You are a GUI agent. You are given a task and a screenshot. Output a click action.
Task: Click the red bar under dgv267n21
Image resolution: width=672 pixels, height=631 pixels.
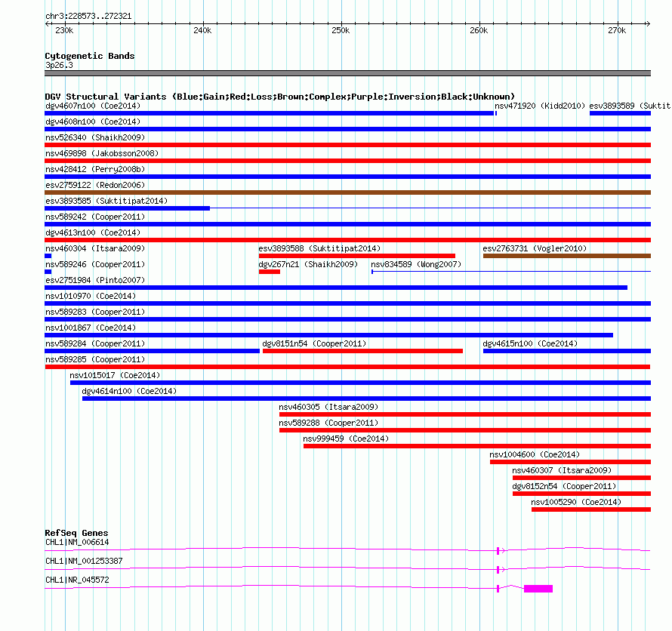[269, 272]
